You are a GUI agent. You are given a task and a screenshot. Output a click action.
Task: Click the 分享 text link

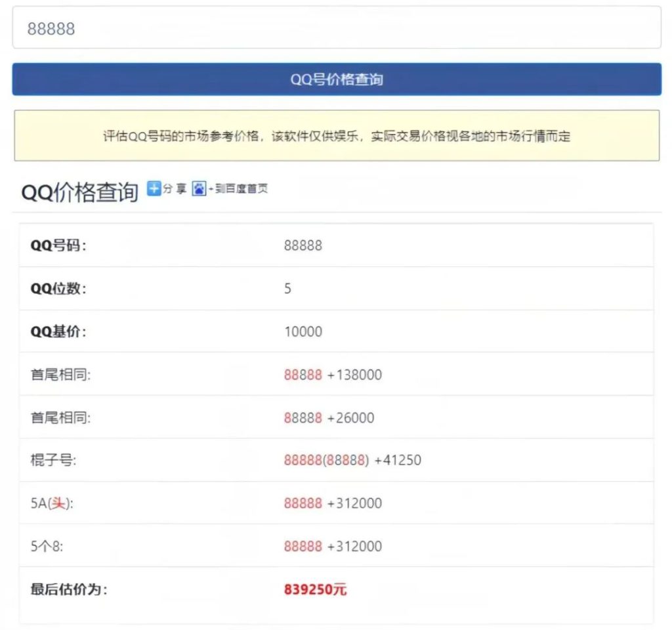pos(175,189)
